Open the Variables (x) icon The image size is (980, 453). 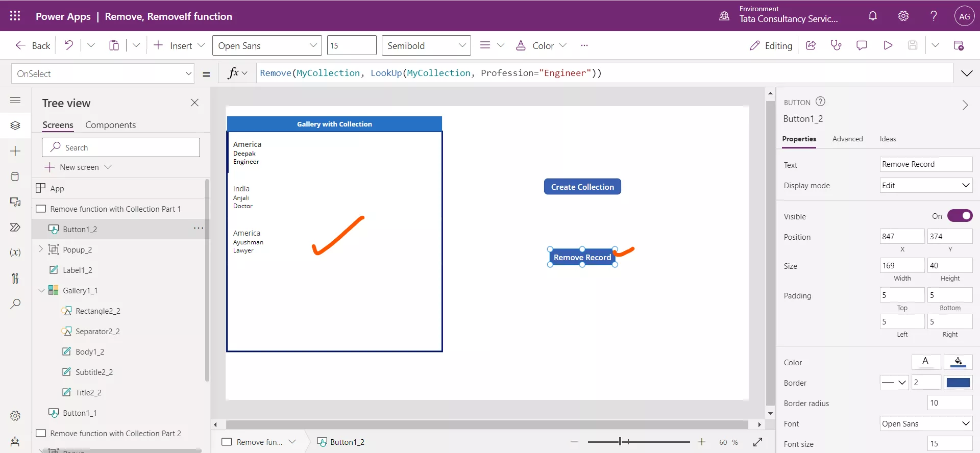pos(15,253)
